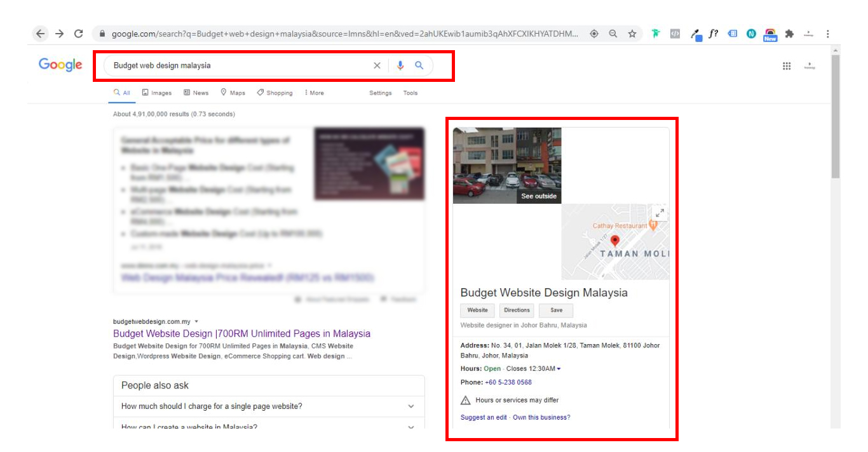Click the page vertical scrollbar
Screen dimensions: 868x452
[836, 116]
